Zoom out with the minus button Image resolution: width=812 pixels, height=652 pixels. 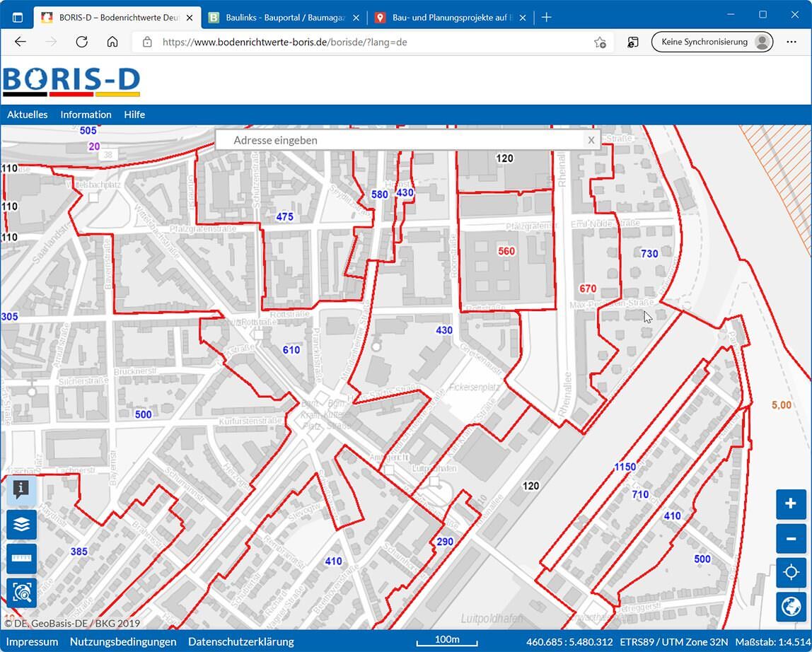(x=791, y=539)
